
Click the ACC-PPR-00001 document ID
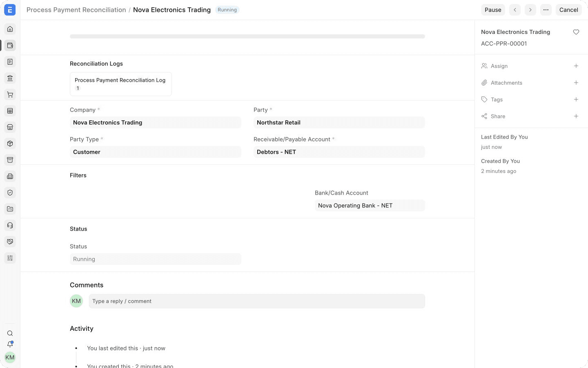point(504,44)
